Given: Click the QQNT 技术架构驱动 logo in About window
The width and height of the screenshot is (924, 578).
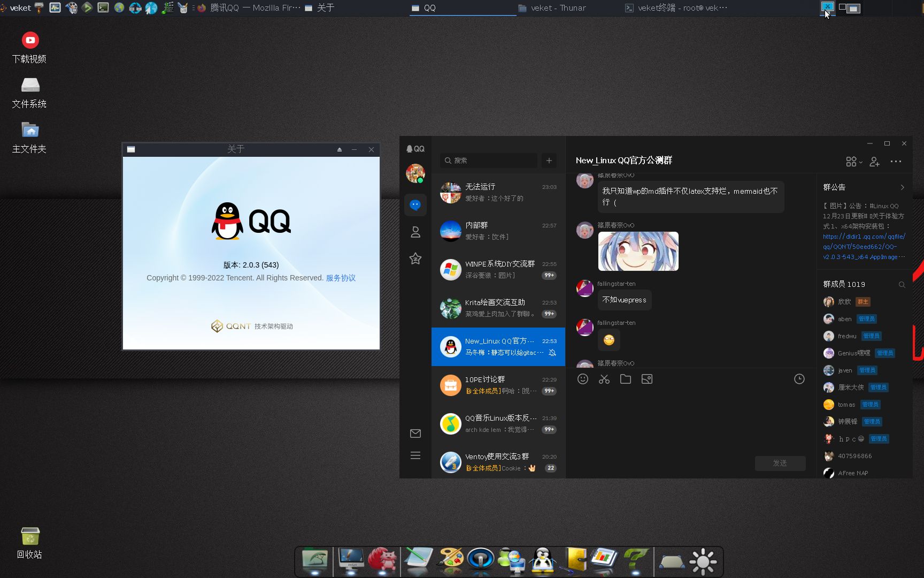Looking at the screenshot, I should pos(252,326).
